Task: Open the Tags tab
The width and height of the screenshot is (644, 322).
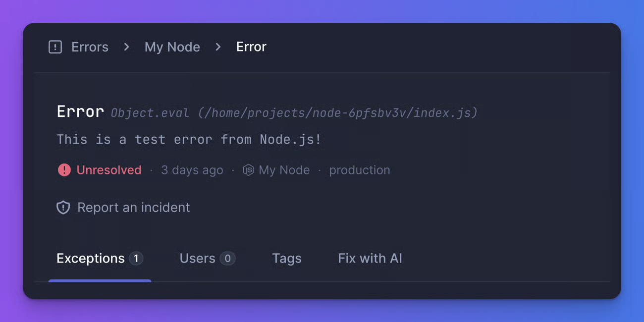Action: click(x=287, y=258)
